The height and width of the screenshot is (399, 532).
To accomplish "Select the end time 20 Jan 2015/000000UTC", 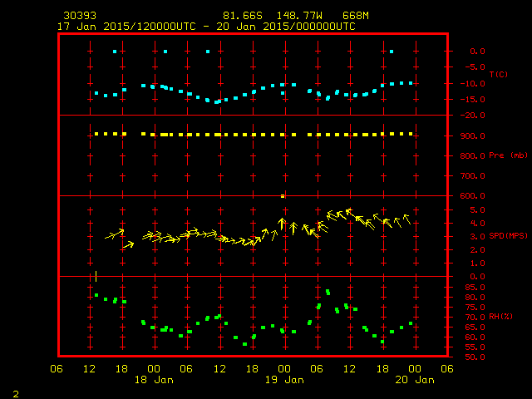I will pos(286,27).
